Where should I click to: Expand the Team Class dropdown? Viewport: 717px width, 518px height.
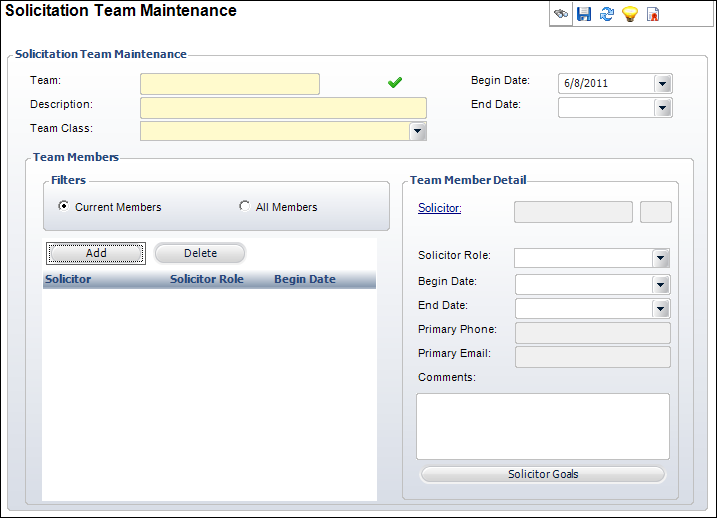tap(418, 131)
